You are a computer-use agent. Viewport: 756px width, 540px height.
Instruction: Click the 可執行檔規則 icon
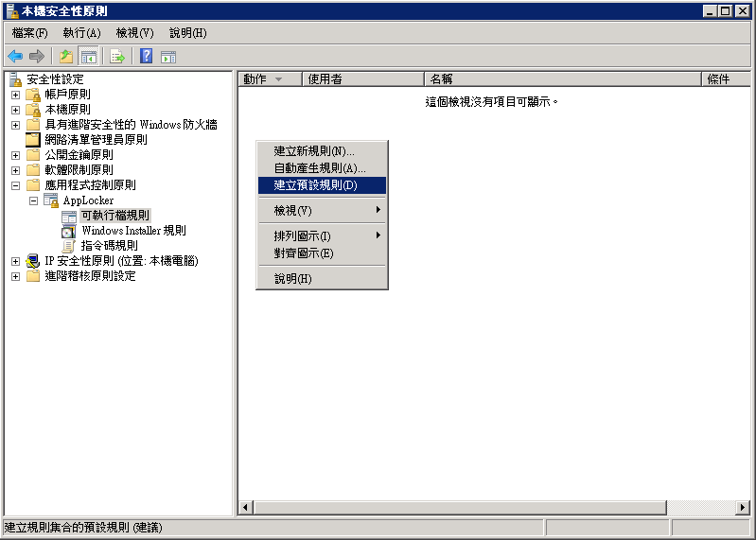click(69, 217)
